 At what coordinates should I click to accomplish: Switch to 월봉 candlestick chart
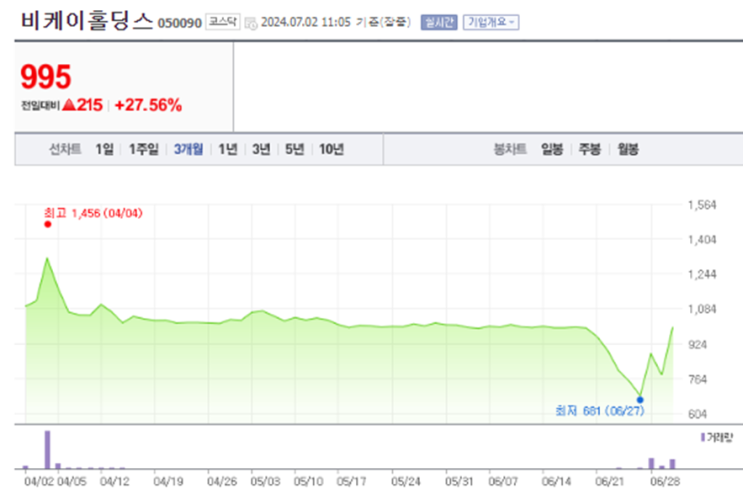(628, 149)
